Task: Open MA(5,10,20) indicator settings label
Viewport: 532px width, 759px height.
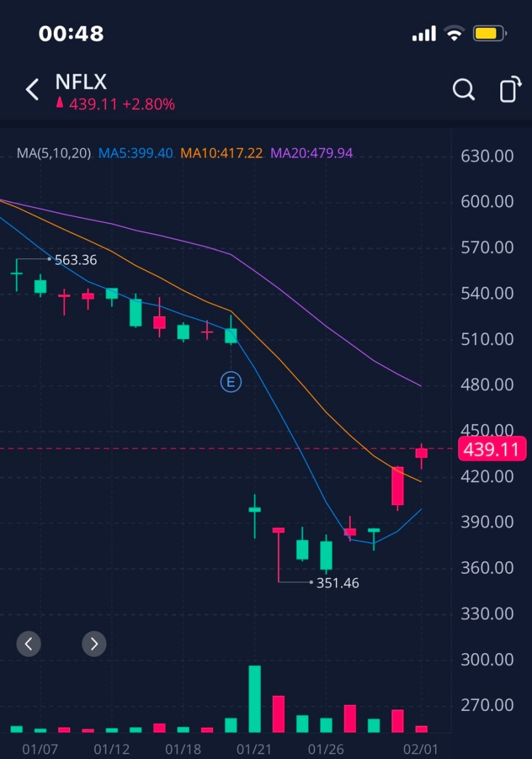Action: point(54,153)
